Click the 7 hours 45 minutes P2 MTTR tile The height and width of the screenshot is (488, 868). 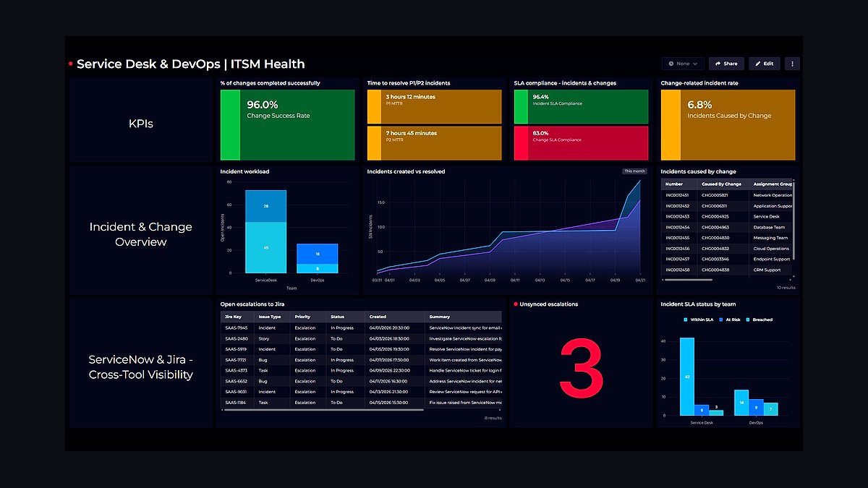[x=434, y=143]
